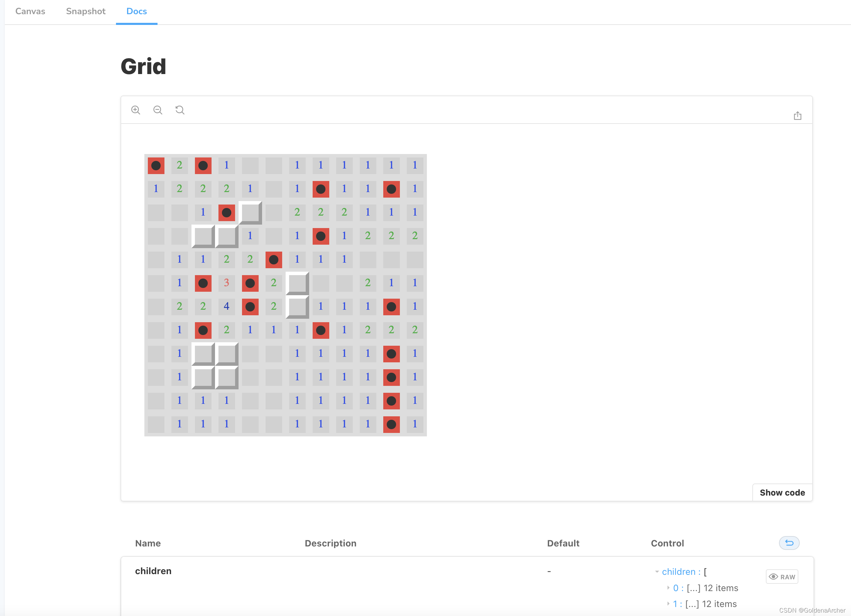Open canvas in new tab share icon

[797, 116]
